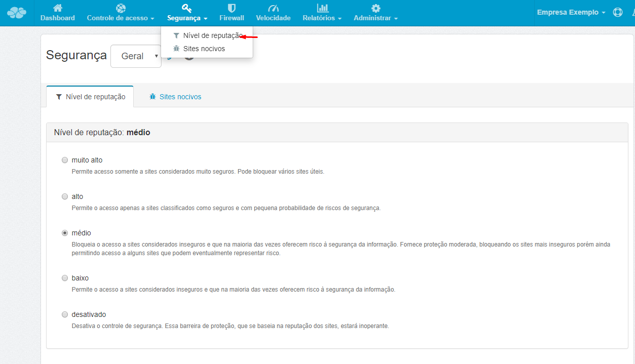Choose Sites nocivos from dropdown menu
Viewport: 635px width, 364px height.
click(207, 49)
